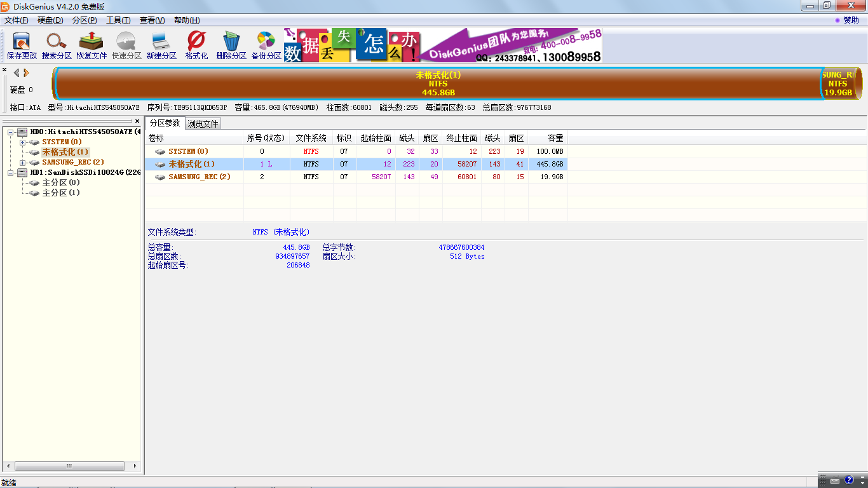Select 主分区(0) under HD1
Image resolution: width=868 pixels, height=488 pixels.
tap(61, 182)
